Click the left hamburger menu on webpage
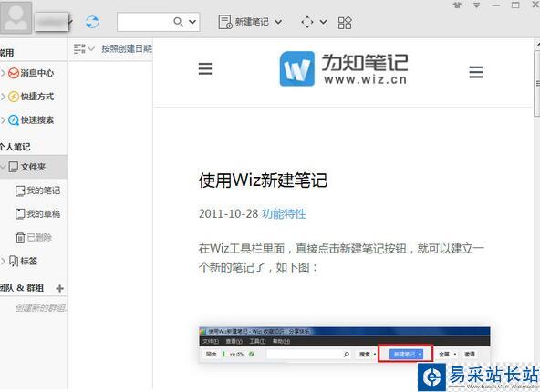 point(205,69)
